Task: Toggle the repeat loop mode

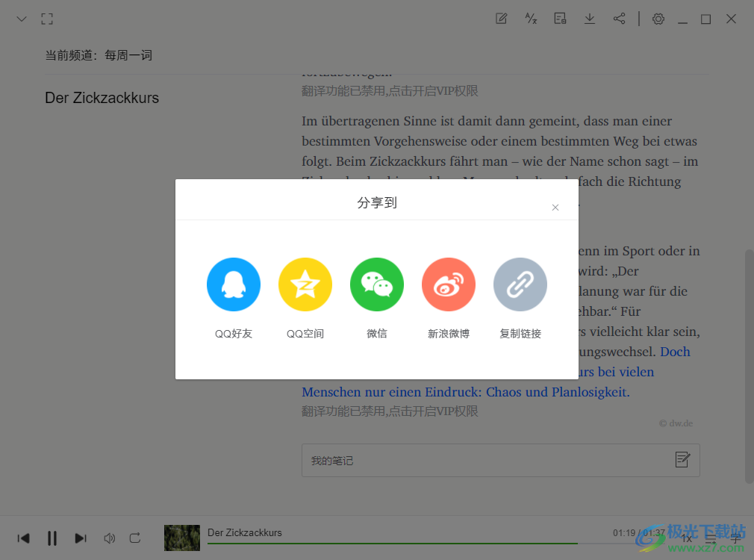Action: (x=135, y=538)
